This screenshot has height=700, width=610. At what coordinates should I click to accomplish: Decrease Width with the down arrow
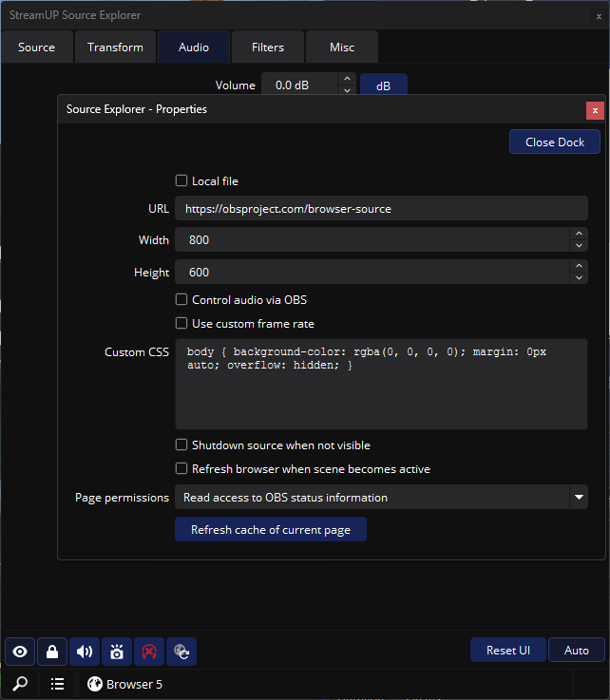(x=580, y=246)
